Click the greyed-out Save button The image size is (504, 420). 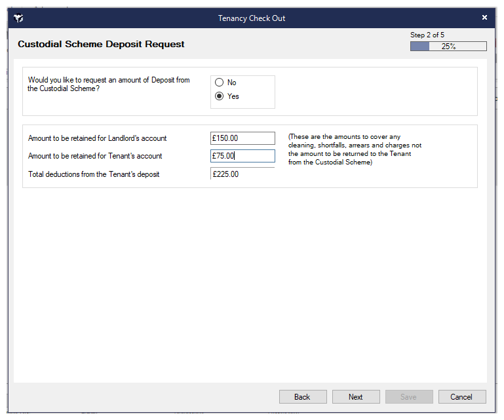tap(408, 396)
